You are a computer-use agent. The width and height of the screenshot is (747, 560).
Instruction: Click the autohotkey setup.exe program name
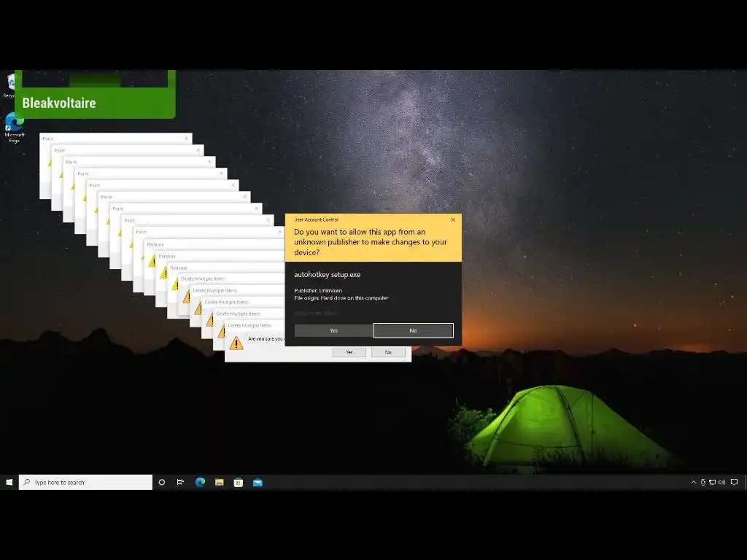click(327, 274)
